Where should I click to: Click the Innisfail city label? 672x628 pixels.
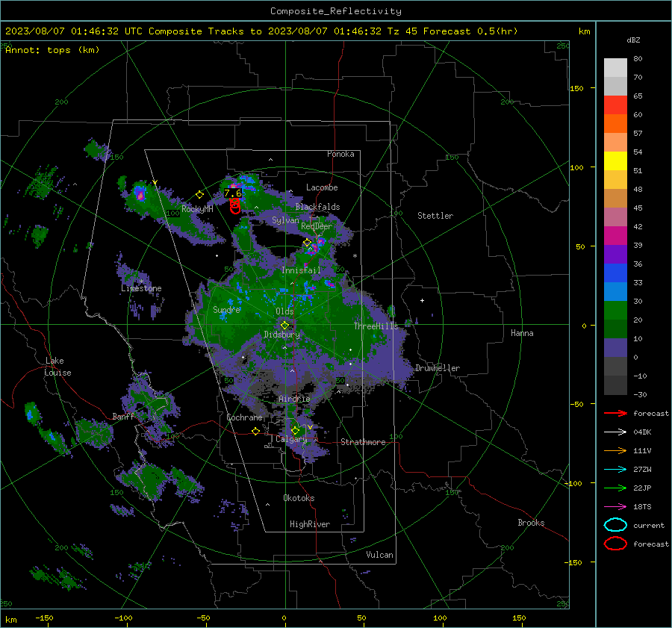301,270
